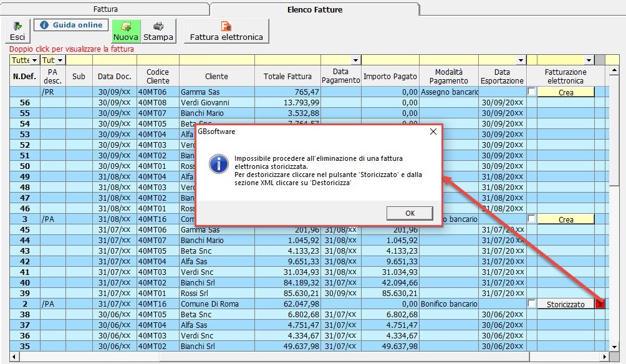Tick the checkbox in invoice 3 /PA row
Viewport: 626px width, 364px height.
pyautogui.click(x=531, y=219)
